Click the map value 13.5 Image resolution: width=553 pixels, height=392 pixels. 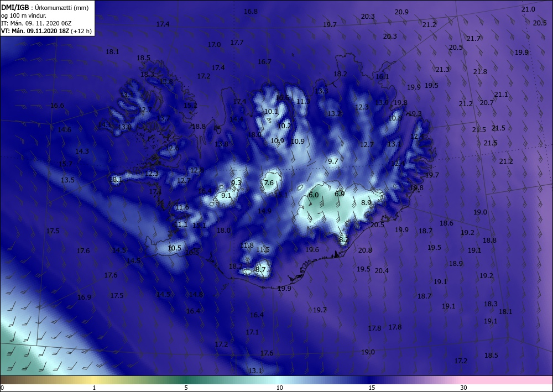67,180
